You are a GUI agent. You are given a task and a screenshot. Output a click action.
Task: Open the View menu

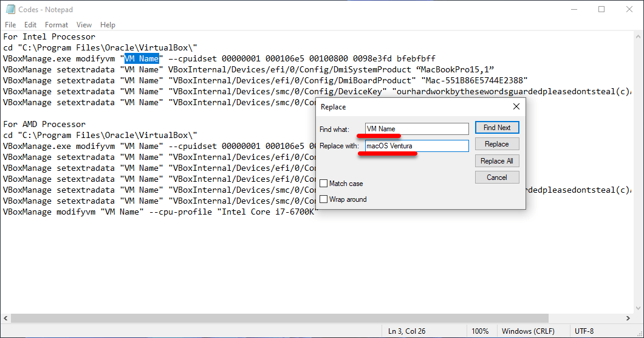pyautogui.click(x=84, y=25)
